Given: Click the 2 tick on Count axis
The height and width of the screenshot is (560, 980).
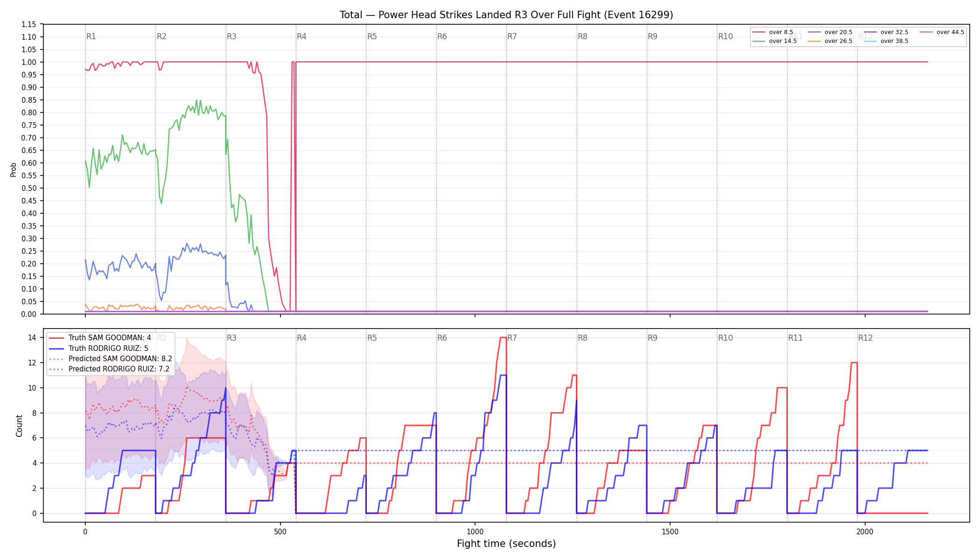Looking at the screenshot, I should [34, 488].
